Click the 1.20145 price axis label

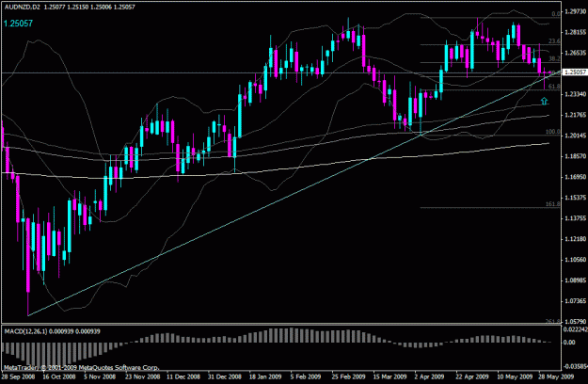point(575,136)
